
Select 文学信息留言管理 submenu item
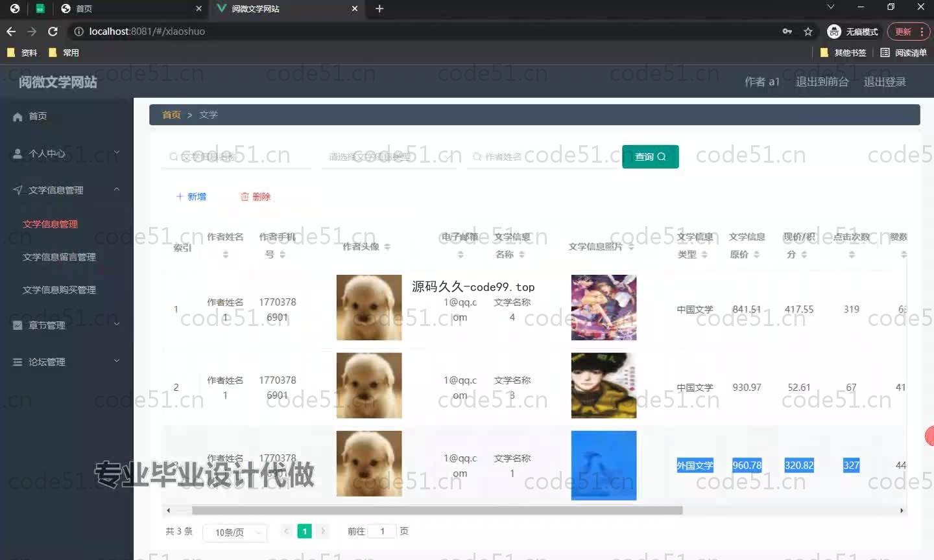point(60,257)
